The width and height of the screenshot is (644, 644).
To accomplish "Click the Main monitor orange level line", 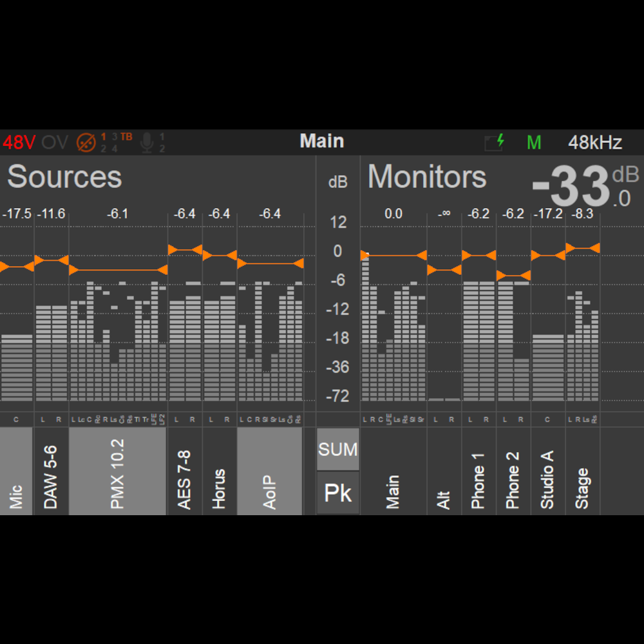I will point(393,256).
